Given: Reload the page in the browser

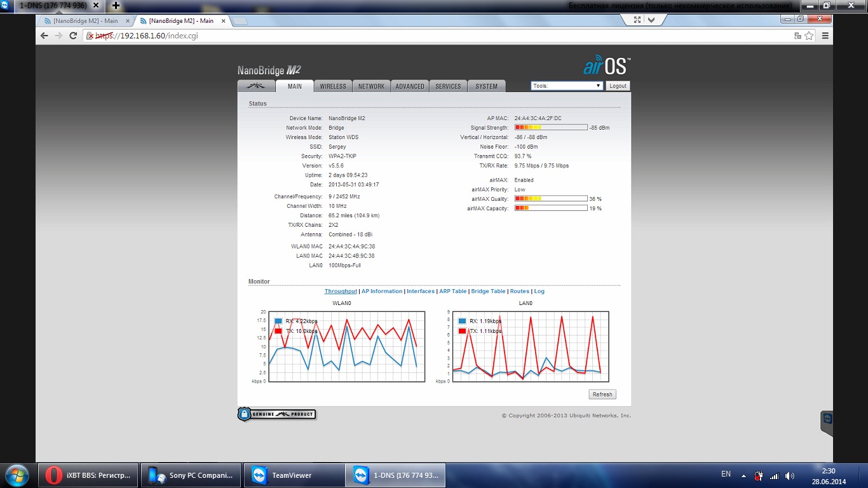Looking at the screenshot, I should pos(73,36).
